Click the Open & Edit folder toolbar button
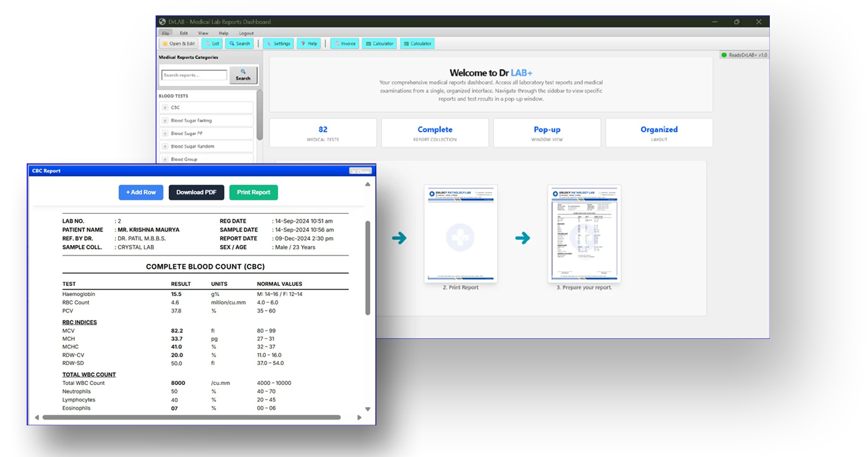Screen dimensions: 868x457 point(179,44)
